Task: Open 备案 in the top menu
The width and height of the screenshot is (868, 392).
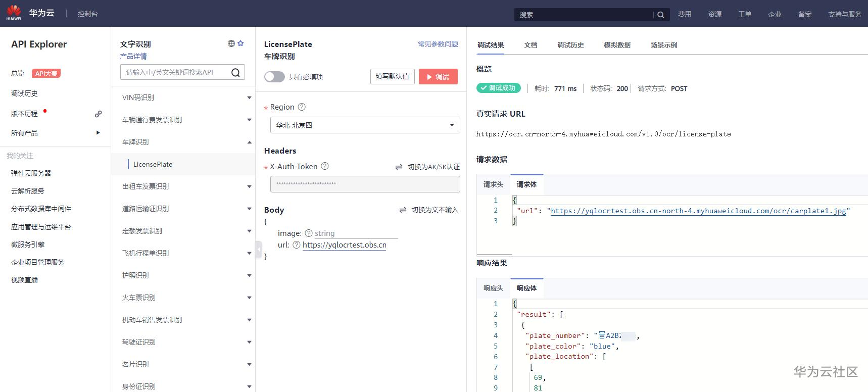Action: click(x=805, y=14)
